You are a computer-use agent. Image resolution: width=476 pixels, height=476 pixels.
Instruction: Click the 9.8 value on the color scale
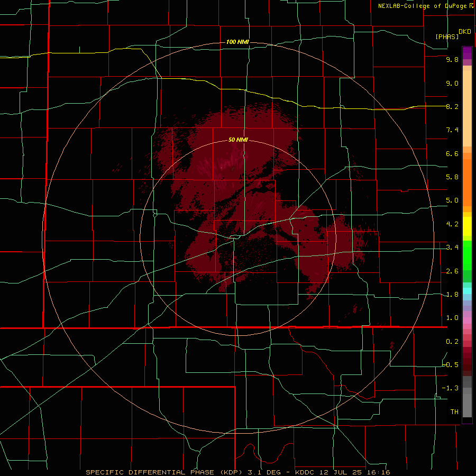[452, 60]
